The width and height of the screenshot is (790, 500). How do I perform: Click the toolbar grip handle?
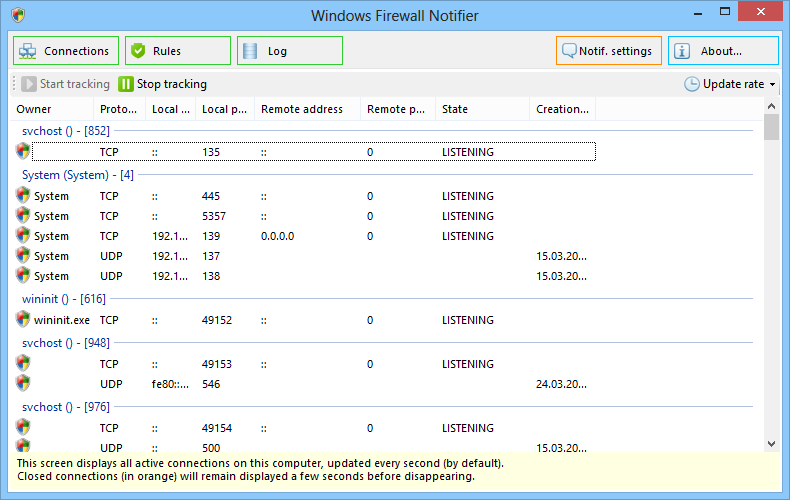(x=14, y=84)
